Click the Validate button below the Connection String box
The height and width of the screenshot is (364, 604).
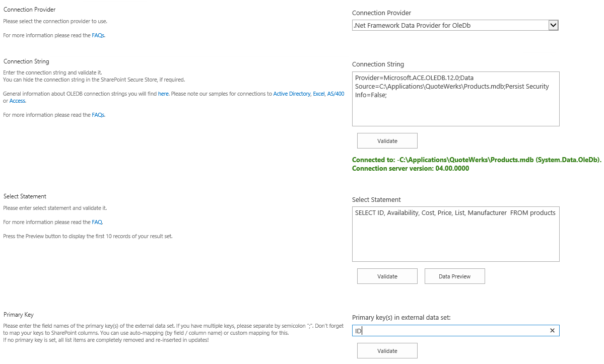click(387, 141)
